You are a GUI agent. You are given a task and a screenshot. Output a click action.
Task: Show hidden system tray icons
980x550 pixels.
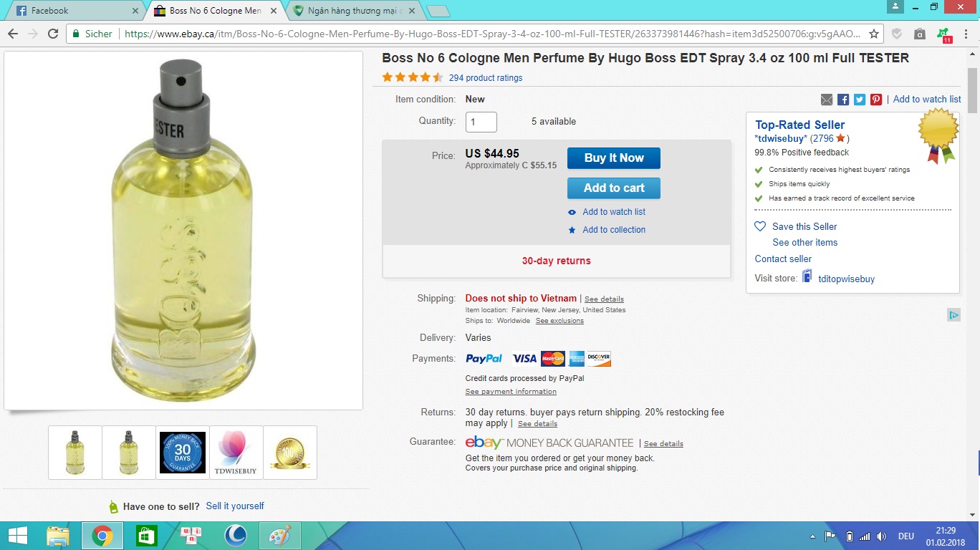tap(812, 536)
